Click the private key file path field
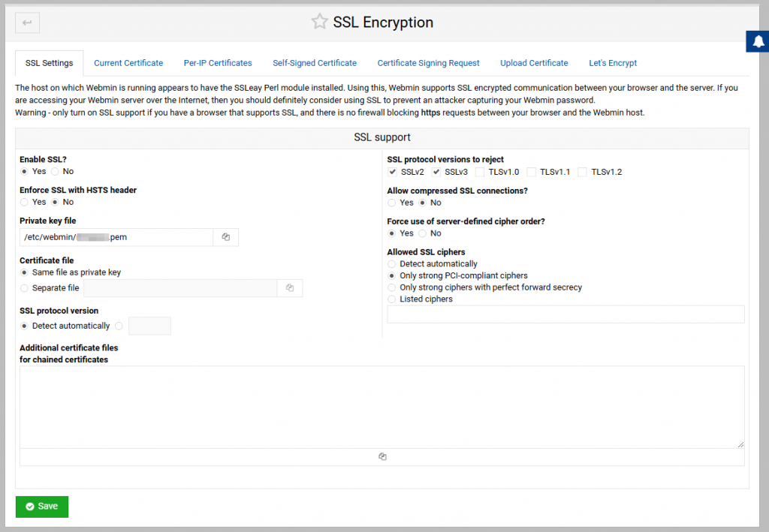 pos(116,237)
